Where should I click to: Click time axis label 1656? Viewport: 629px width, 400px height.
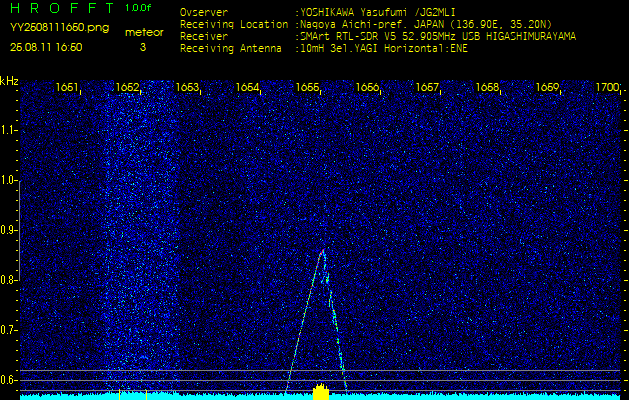click(x=367, y=87)
